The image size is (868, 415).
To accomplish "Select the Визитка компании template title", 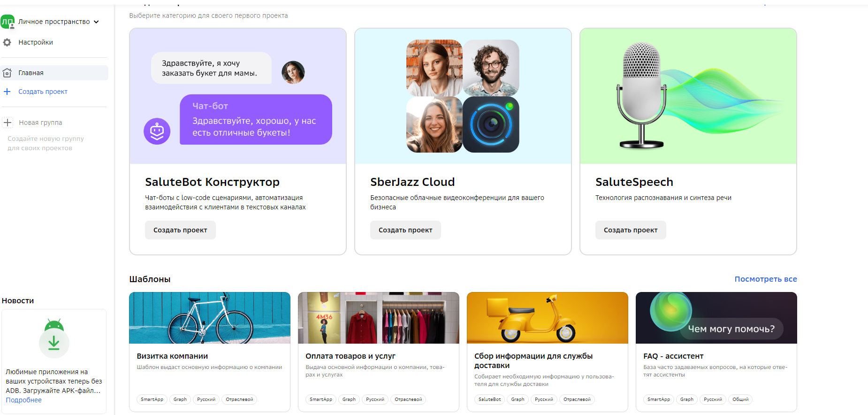I will [172, 356].
